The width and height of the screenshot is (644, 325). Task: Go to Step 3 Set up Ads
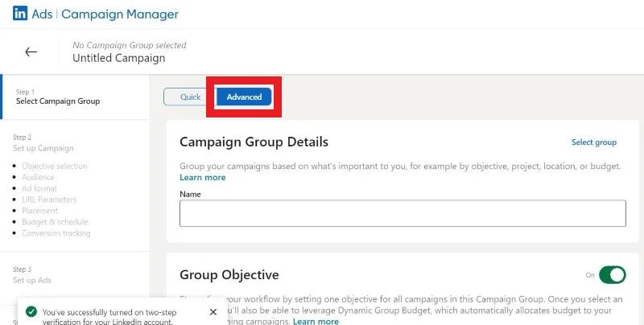(32, 275)
